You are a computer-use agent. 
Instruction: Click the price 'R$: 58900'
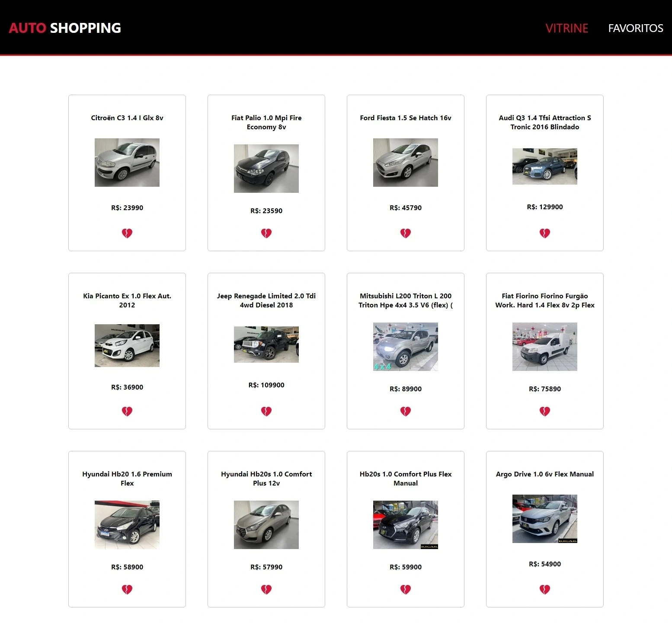point(127,567)
